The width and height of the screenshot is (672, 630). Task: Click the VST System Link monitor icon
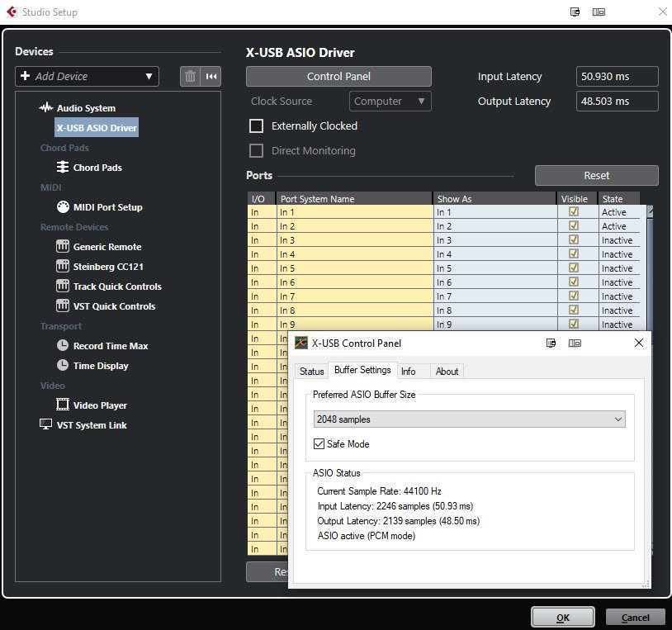[46, 424]
